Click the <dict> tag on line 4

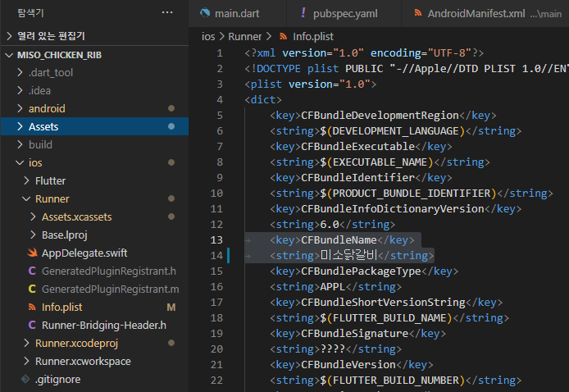click(x=263, y=100)
